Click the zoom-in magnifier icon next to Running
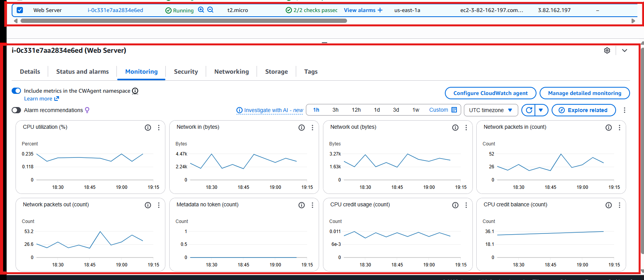The height and width of the screenshot is (280, 644). pos(201,10)
